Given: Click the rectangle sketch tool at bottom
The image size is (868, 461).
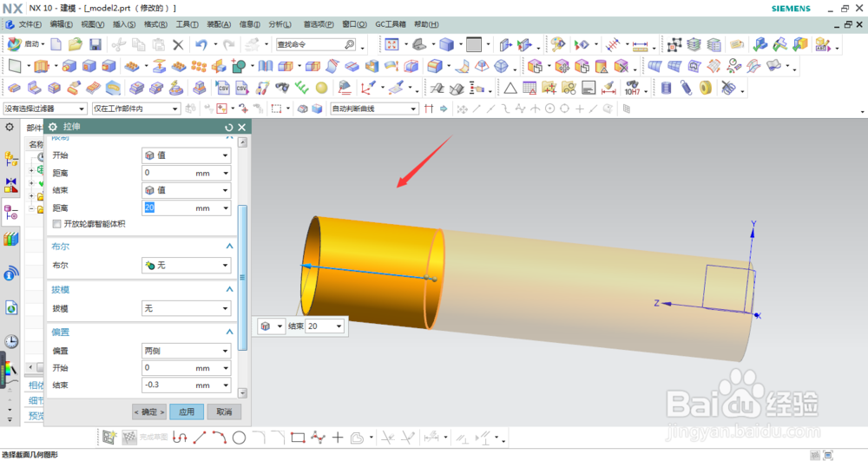Looking at the screenshot, I should click(298, 438).
